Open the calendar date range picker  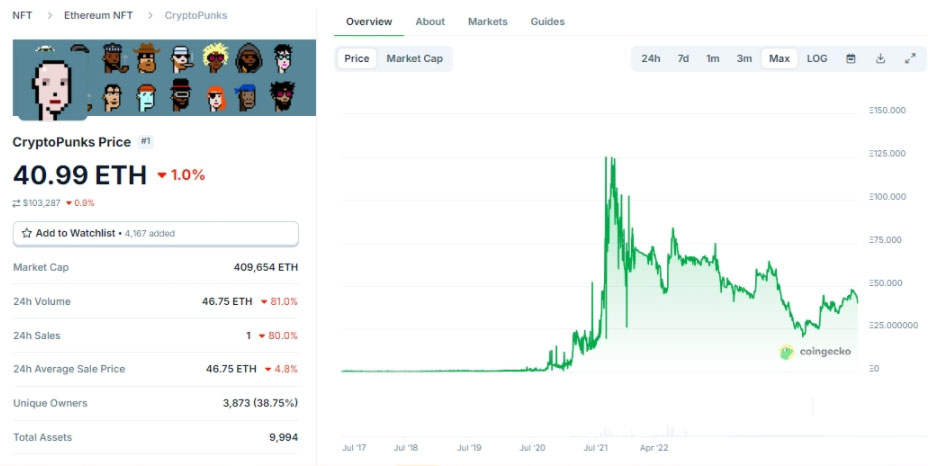click(x=851, y=59)
